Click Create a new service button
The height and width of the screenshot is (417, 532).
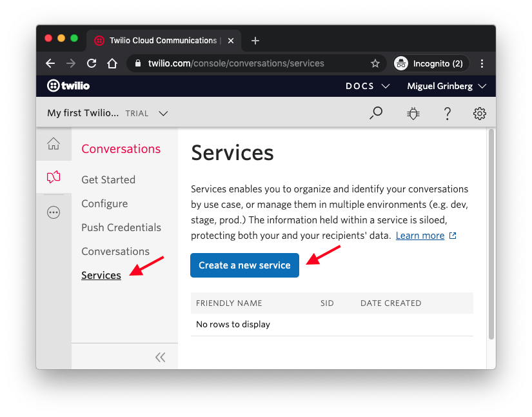tap(244, 265)
